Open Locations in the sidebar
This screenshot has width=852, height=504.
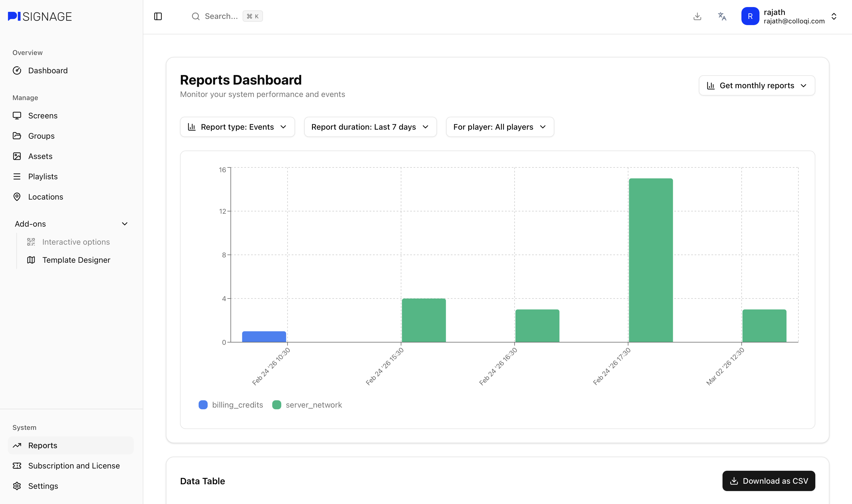click(x=45, y=197)
